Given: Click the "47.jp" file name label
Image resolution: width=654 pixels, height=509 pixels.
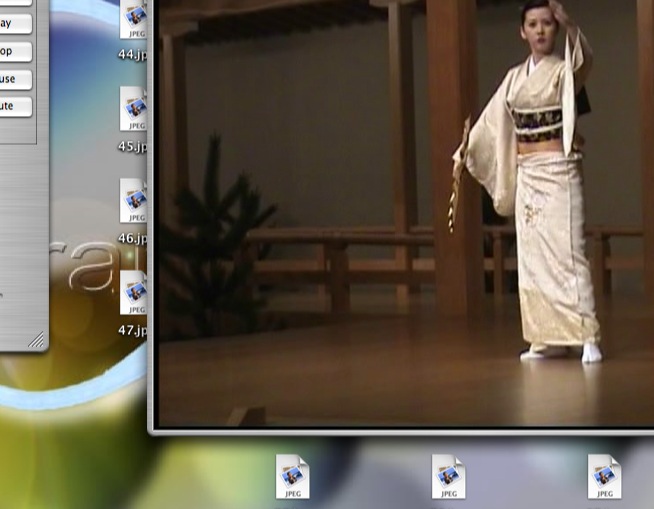Looking at the screenshot, I should pyautogui.click(x=132, y=330).
